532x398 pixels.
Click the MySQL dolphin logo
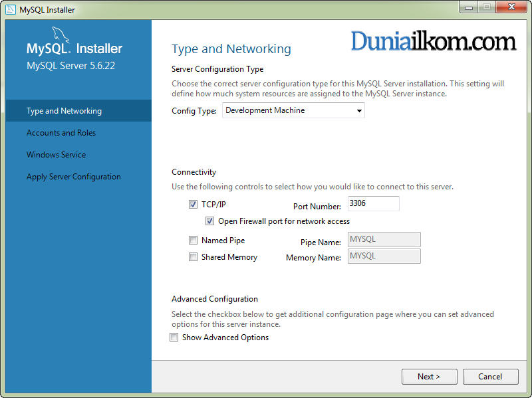[x=60, y=36]
